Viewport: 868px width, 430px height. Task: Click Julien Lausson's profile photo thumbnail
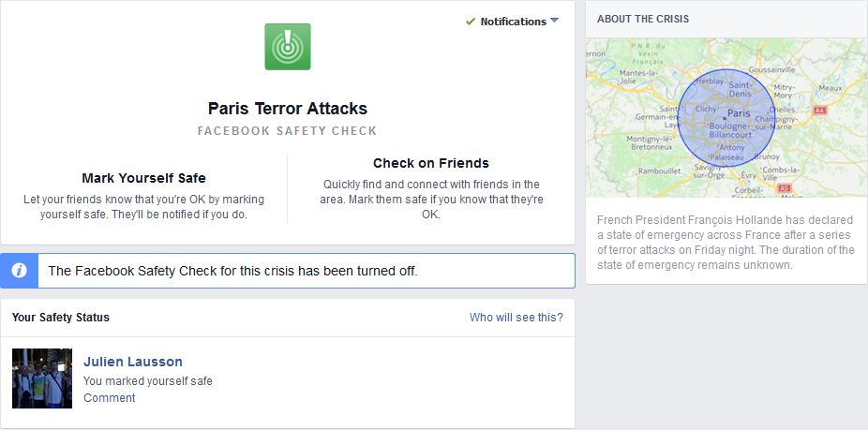coord(42,378)
